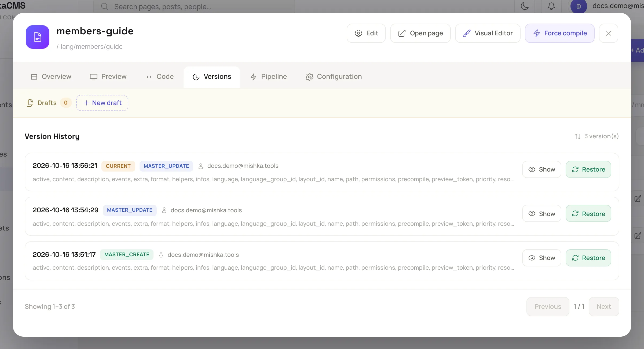Click the Showing 1–3 of 3 text
This screenshot has width=644, height=349.
point(50,307)
